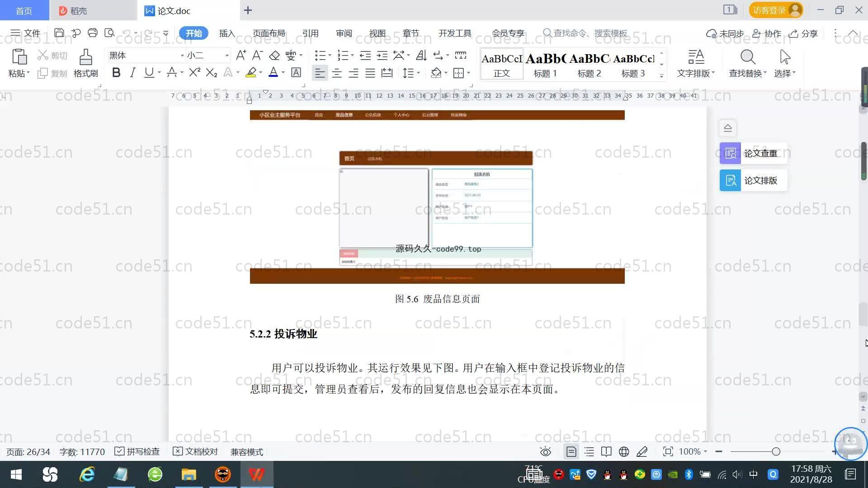Open eye protection mode icon in status bar
Screen dimensions: 868x488
(545, 451)
